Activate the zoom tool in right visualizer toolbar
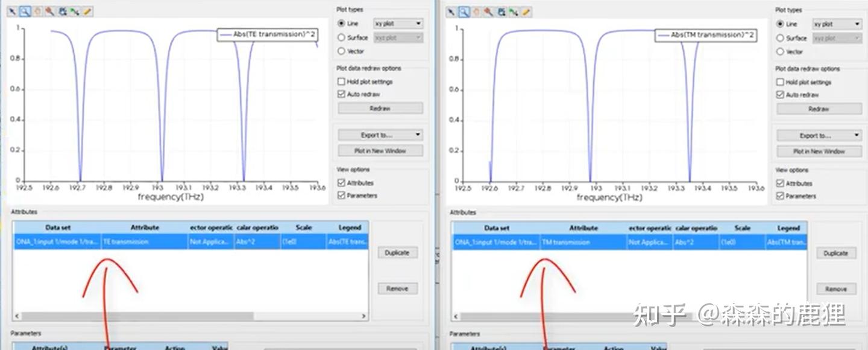Viewport: 868px width, 350px height. 464,11
